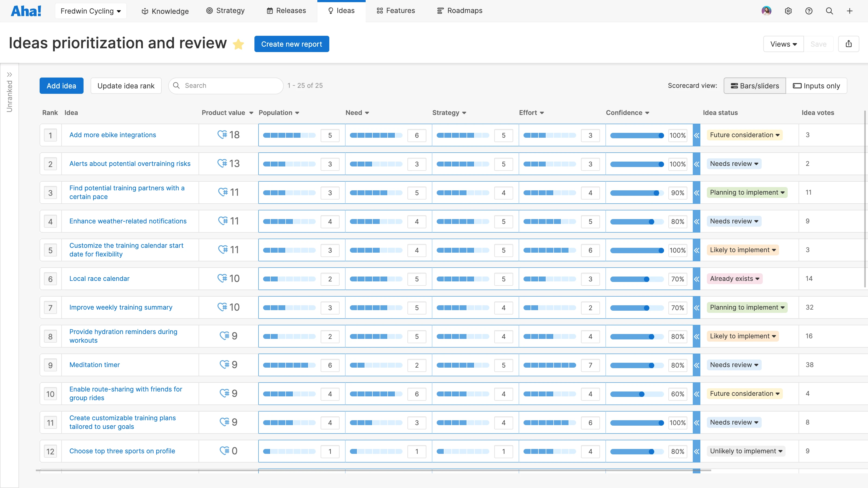Expand the Unranked sidebar panel arrows
Screen dimensions: 868x488
pos(9,75)
